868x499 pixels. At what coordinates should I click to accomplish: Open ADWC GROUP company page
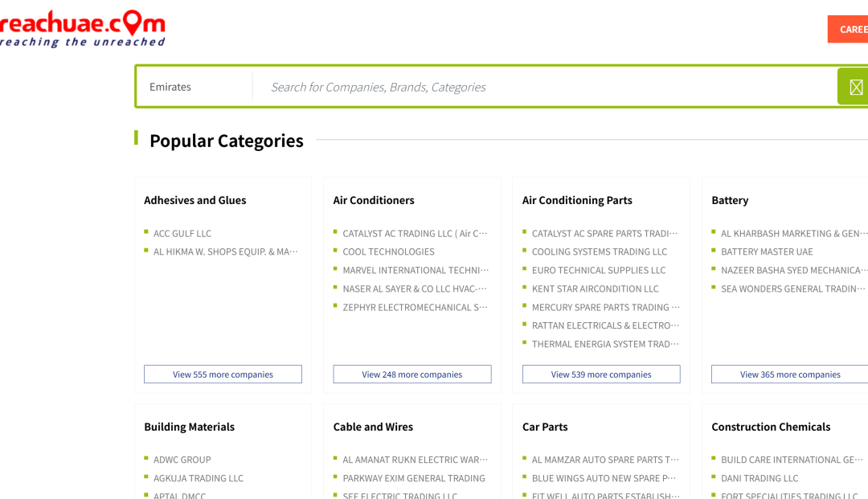[182, 460]
